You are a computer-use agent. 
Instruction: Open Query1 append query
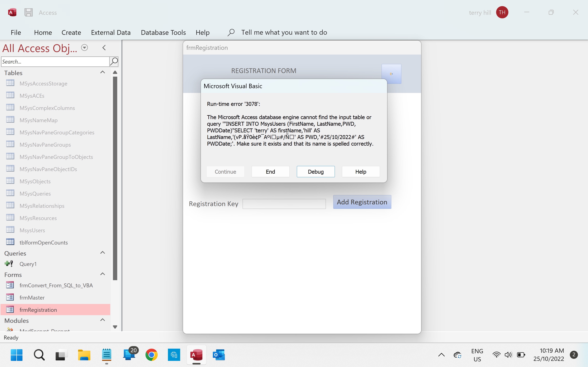28,264
